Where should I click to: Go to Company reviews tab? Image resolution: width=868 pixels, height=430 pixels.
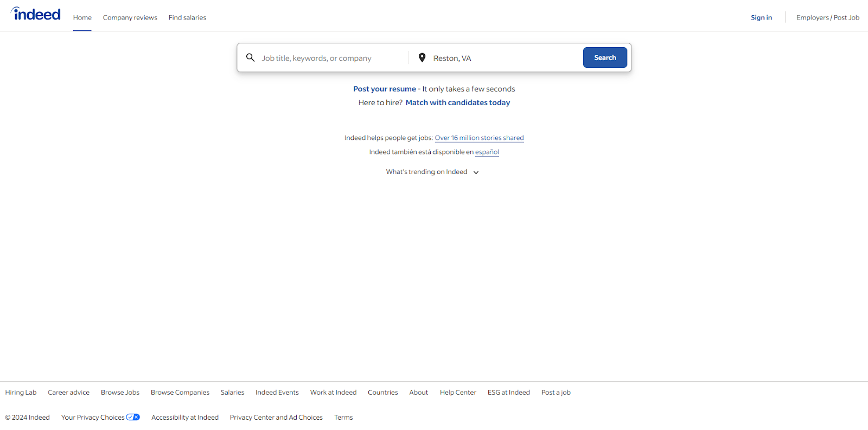(130, 17)
